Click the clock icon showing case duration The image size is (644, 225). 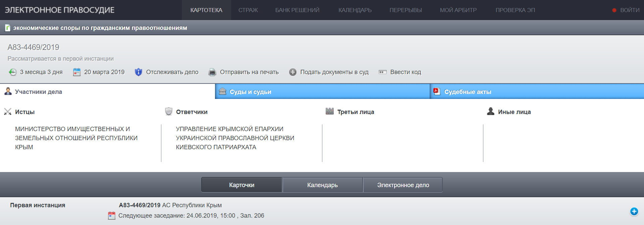pos(13,72)
